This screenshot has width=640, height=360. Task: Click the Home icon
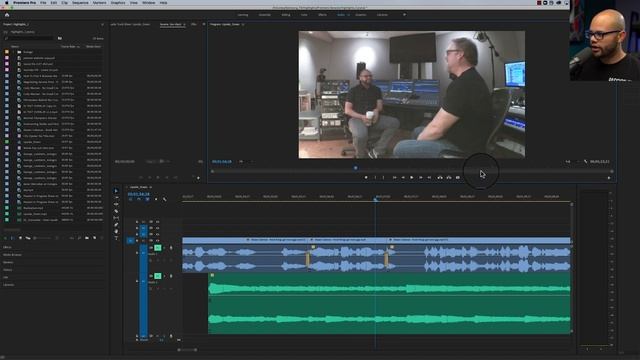7,15
